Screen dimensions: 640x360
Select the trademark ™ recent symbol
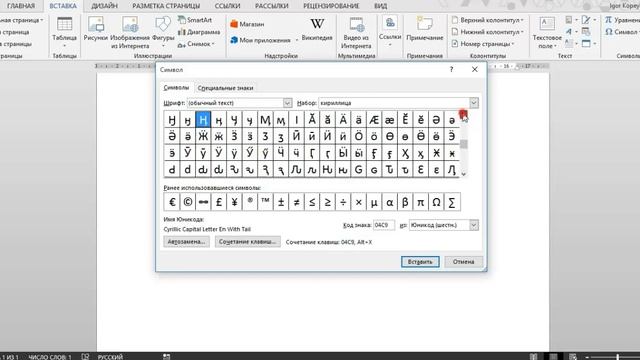(x=265, y=202)
